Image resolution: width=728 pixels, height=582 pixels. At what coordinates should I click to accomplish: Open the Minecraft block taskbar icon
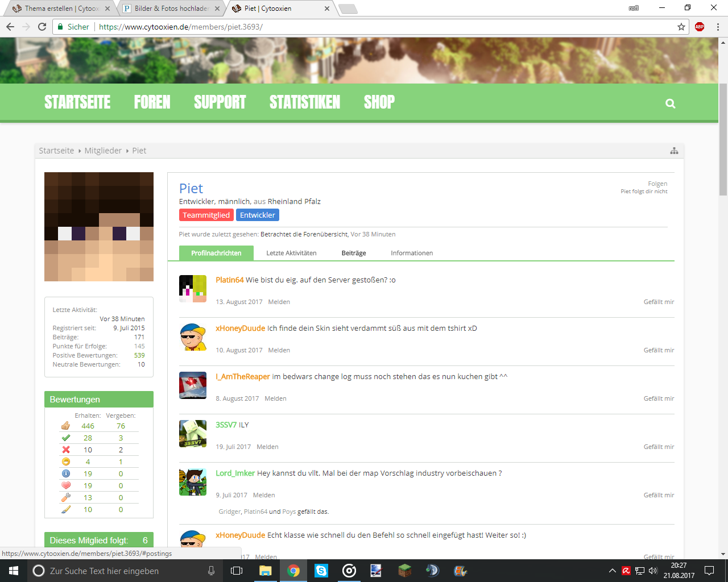[x=404, y=571]
